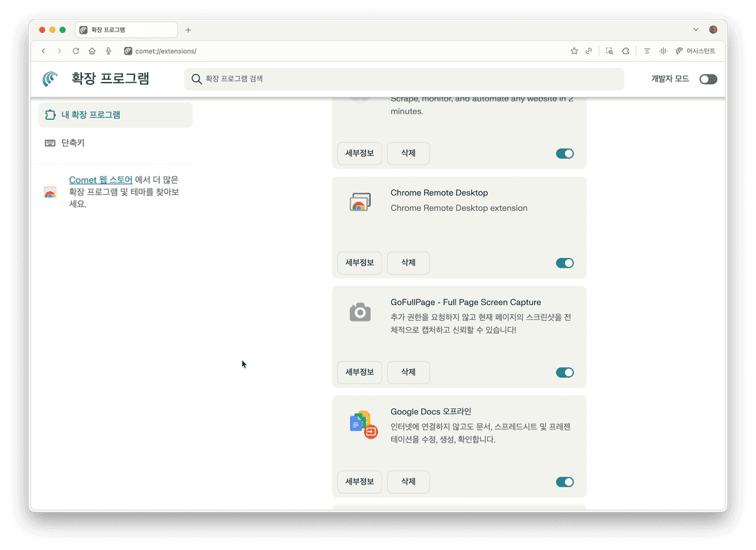Open the extensions puzzle icon in toolbar
This screenshot has height=550, width=756.
[626, 51]
